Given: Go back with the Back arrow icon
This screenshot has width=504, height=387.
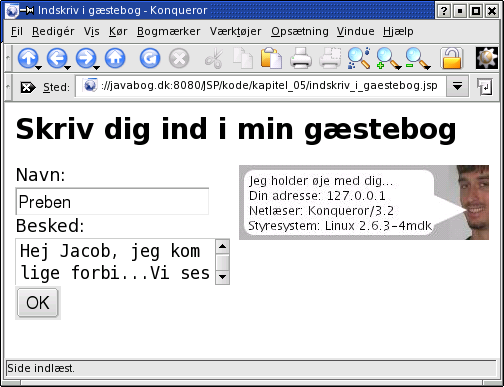Looking at the screenshot, I should [57, 59].
